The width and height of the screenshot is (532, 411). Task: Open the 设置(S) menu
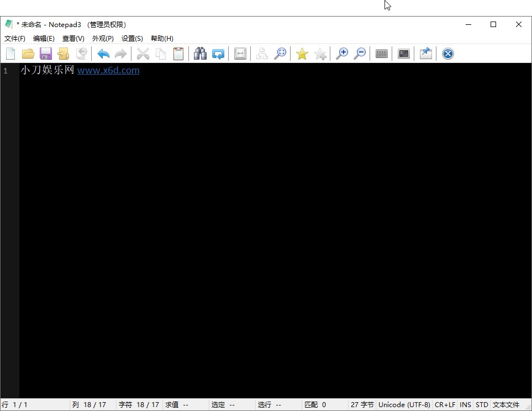coord(132,39)
